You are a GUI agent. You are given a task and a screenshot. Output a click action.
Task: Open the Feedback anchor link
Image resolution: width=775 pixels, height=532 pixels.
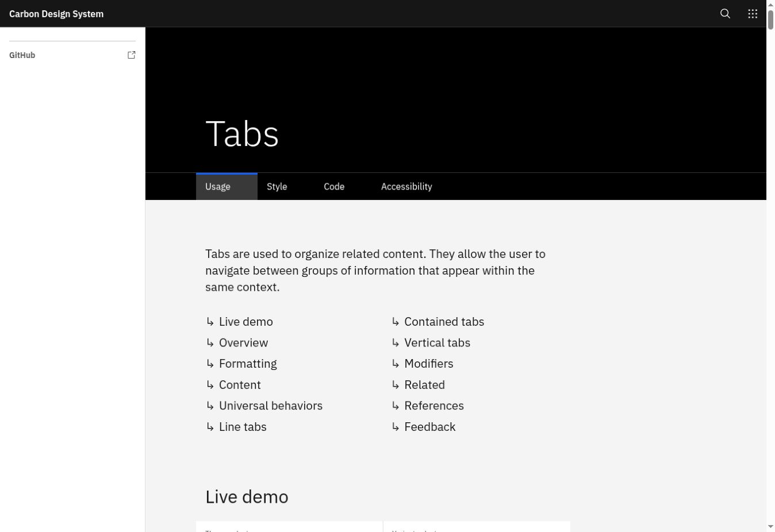tap(429, 427)
